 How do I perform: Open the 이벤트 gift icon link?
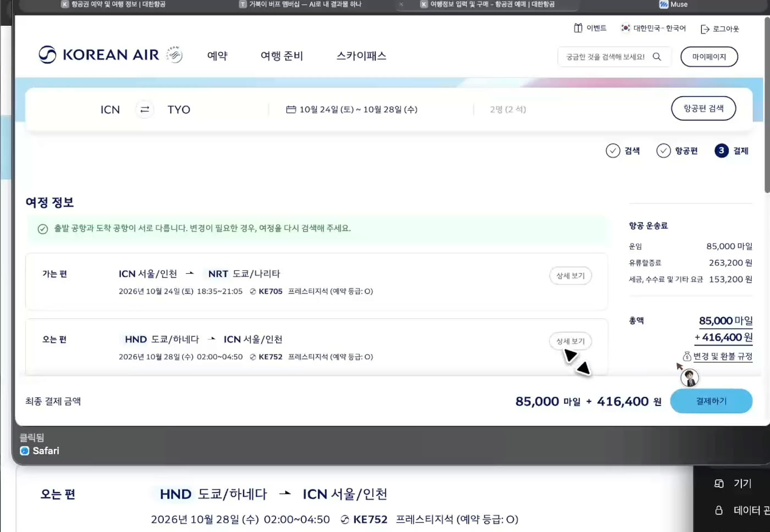(578, 28)
